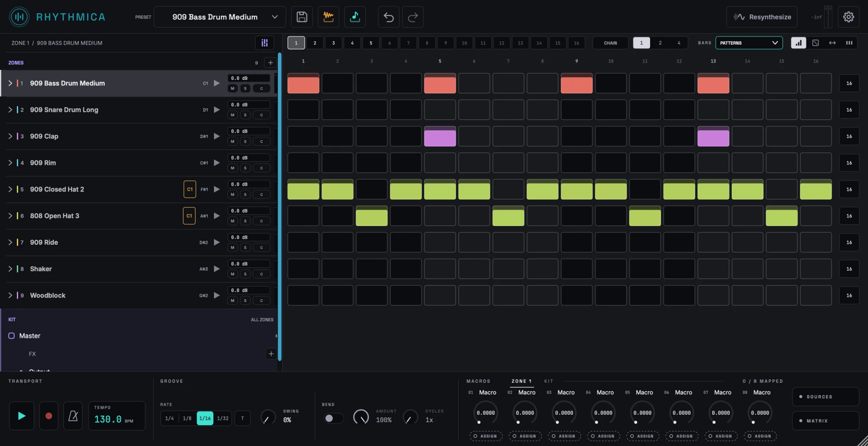Click the horizontal arrows shift icon
This screenshot has height=446, width=868.
point(832,43)
